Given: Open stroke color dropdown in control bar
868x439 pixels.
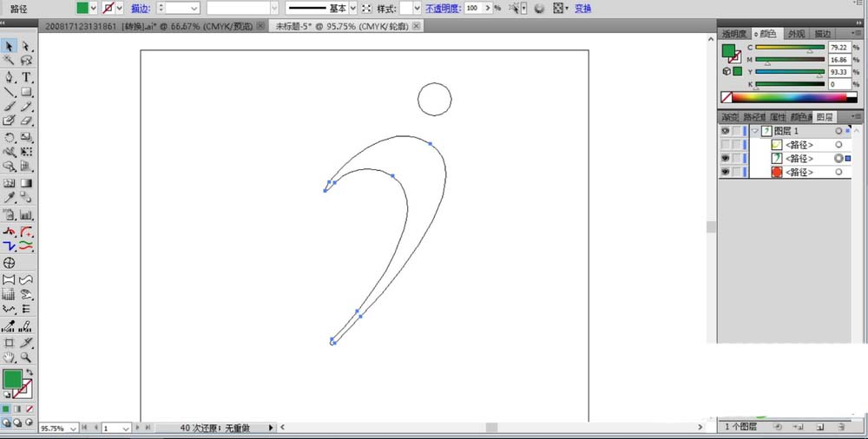Looking at the screenshot, I should coord(119,9).
